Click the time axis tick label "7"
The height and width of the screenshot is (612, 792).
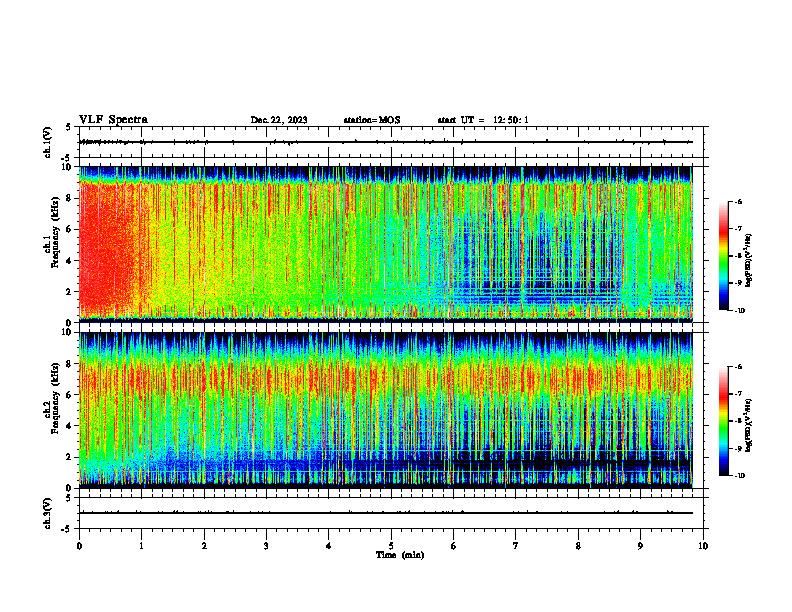coord(516,546)
